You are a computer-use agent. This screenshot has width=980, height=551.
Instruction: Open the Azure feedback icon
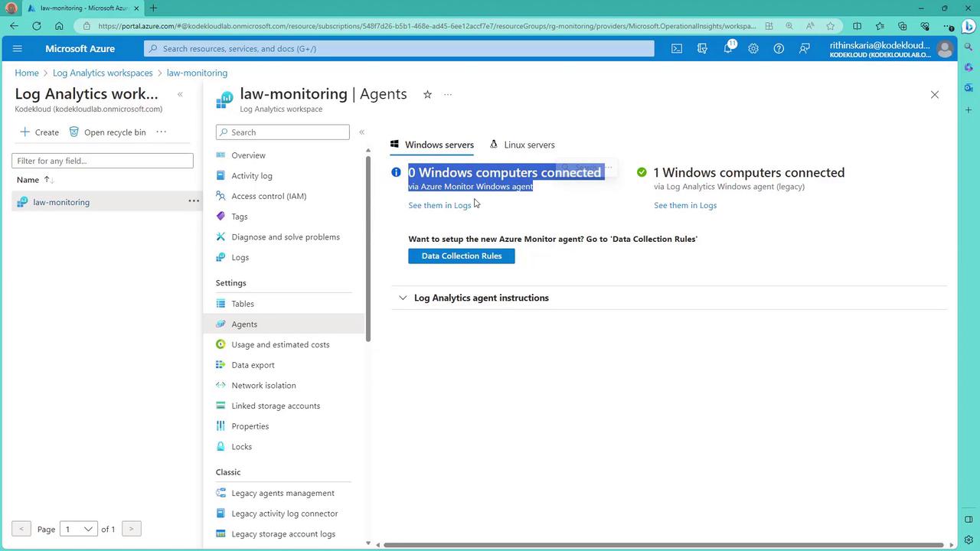click(x=805, y=48)
